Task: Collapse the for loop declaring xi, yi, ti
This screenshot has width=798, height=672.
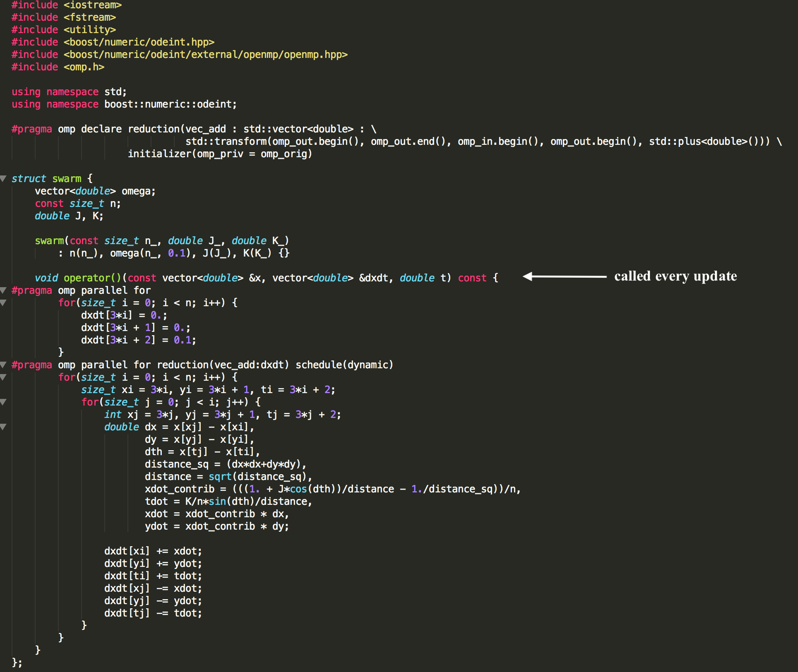Action: [3, 377]
